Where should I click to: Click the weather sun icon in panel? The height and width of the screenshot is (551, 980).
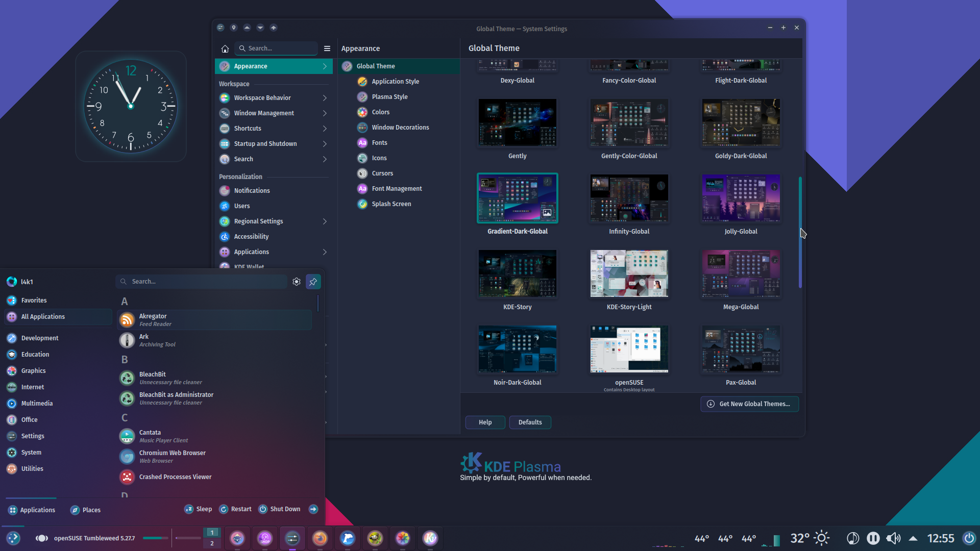(822, 538)
